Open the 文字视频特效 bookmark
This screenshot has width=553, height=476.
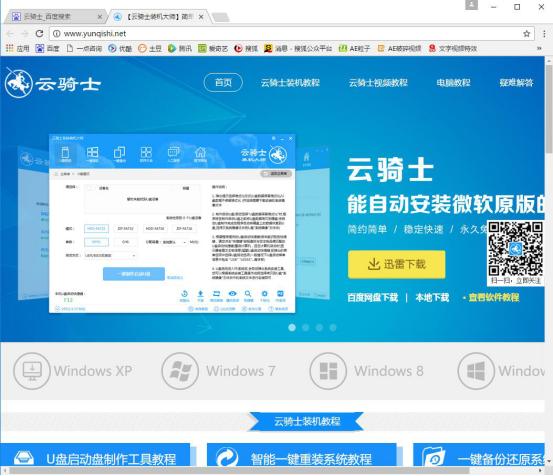(x=453, y=48)
